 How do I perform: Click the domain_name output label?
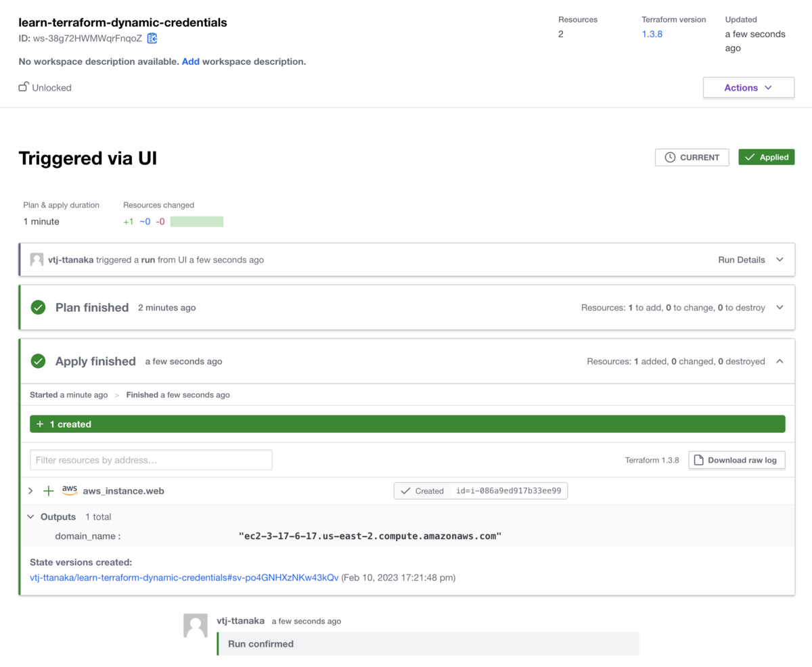88,536
